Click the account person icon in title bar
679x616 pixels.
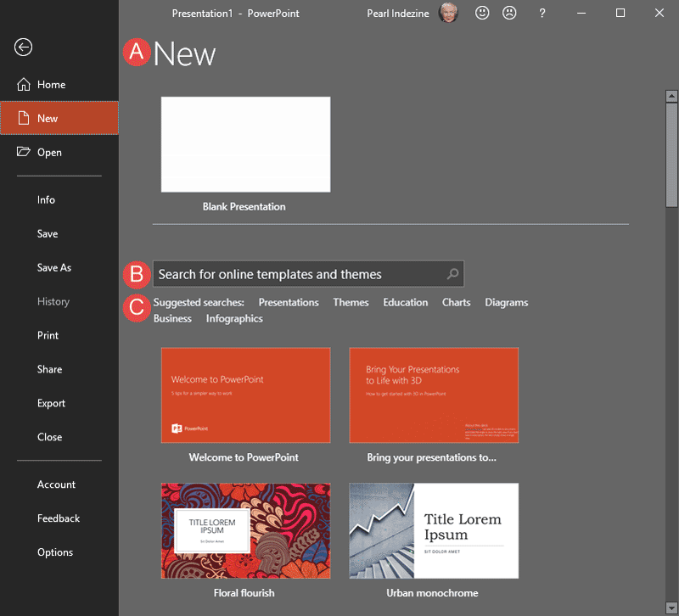pos(509,13)
